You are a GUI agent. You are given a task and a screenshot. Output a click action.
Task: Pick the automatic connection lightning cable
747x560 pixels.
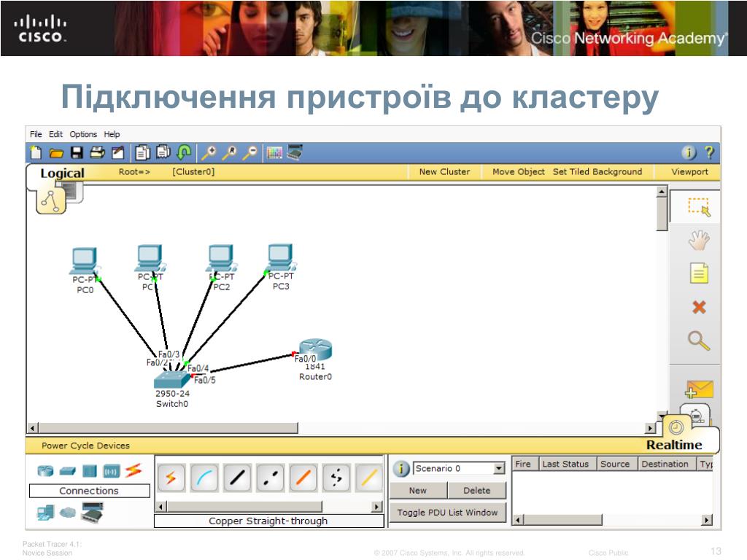(x=171, y=478)
